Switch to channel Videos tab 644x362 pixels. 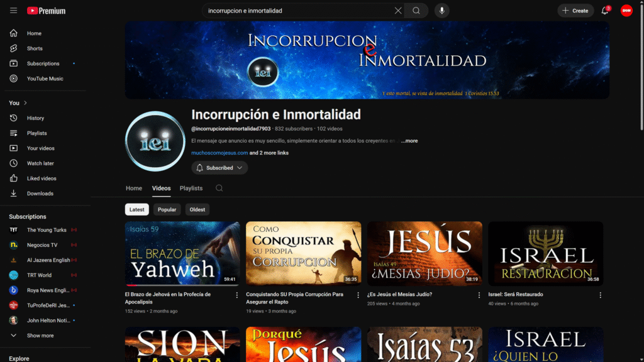coord(161,189)
